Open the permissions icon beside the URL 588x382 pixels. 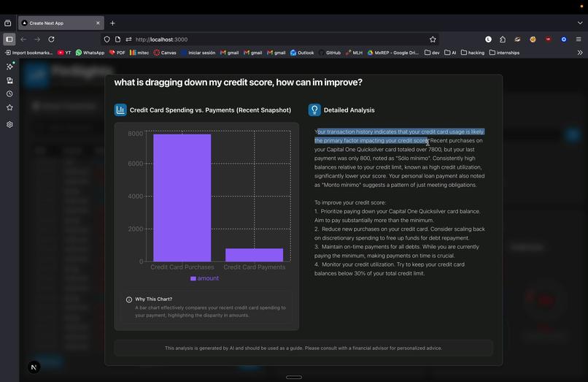(x=128, y=39)
